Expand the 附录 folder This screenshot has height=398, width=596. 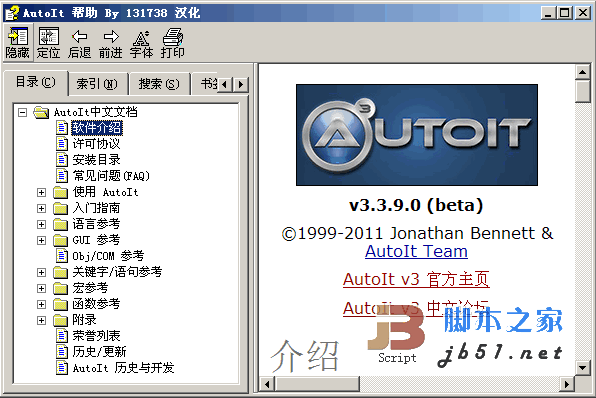(41, 320)
